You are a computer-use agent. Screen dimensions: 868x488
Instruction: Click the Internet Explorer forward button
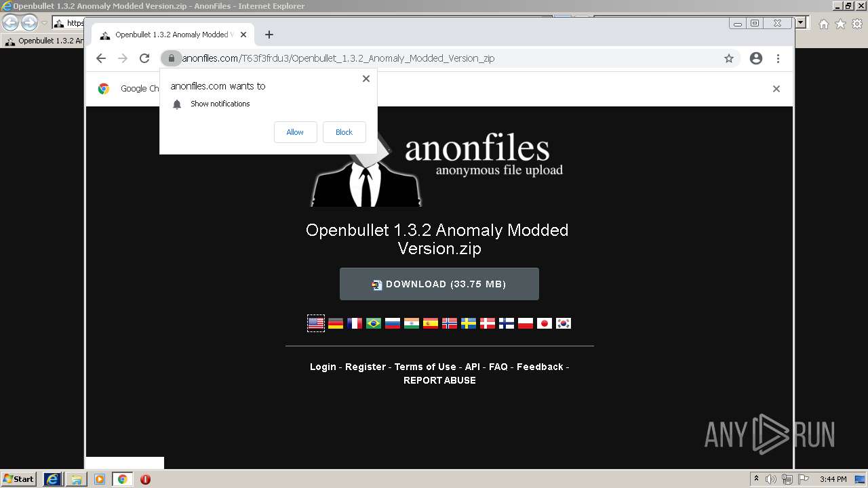point(29,23)
